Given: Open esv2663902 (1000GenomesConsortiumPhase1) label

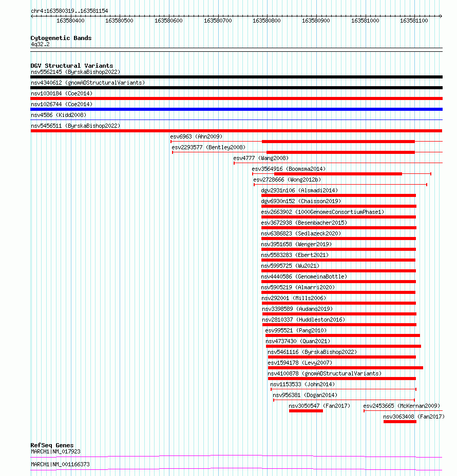Looking at the screenshot, I should tap(322, 212).
